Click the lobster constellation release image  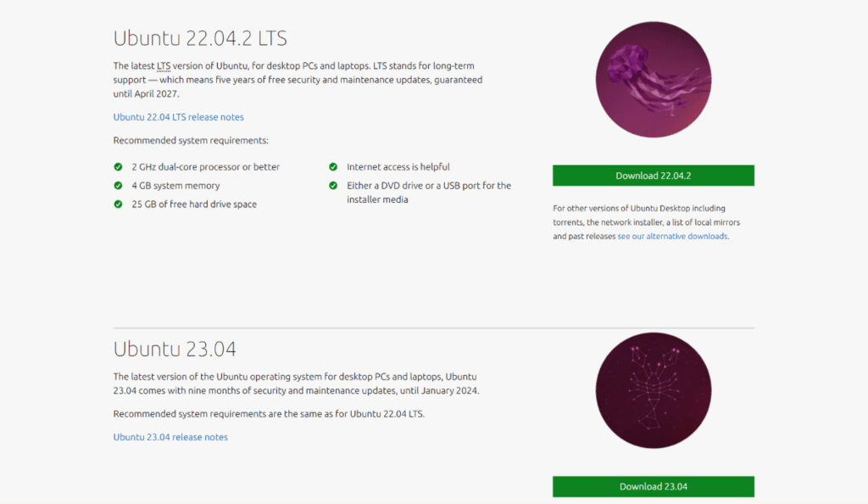point(654,390)
